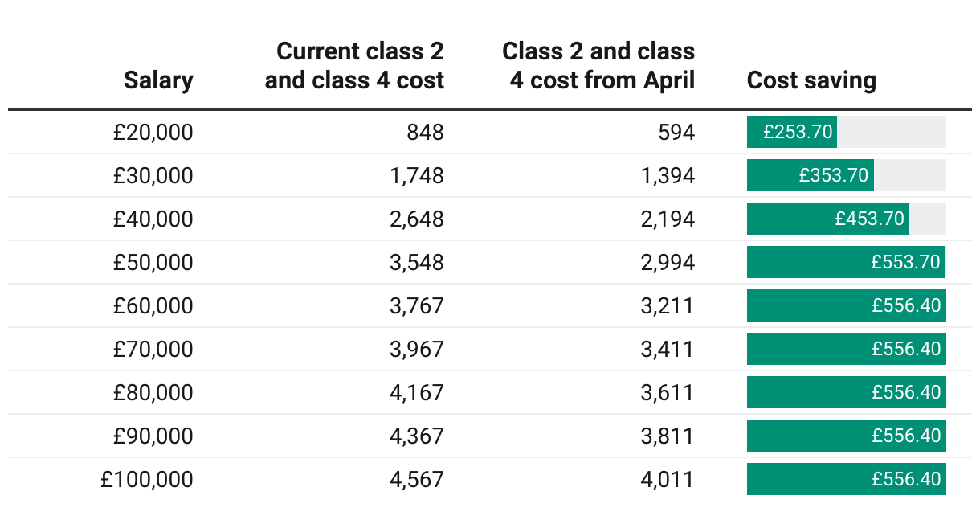Click the 3,811 value in £90,000 row
Viewport: 980px width, 508px height.
click(x=668, y=436)
